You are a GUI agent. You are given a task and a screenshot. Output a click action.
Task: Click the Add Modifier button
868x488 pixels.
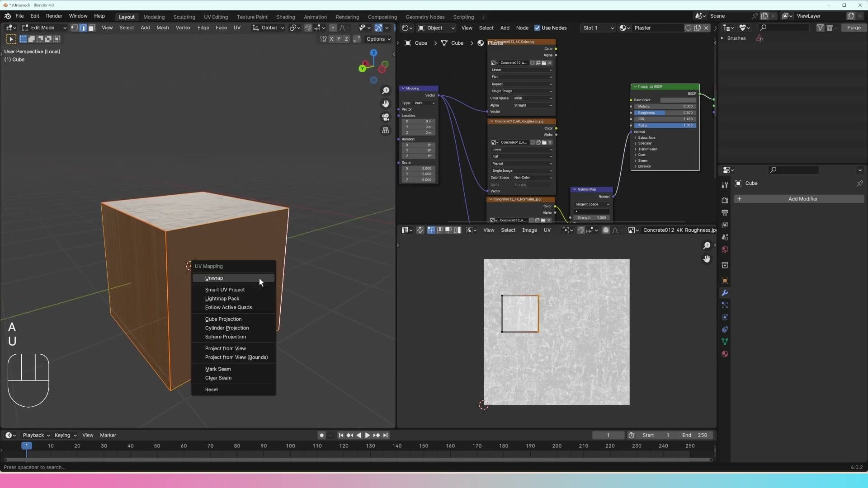799,199
